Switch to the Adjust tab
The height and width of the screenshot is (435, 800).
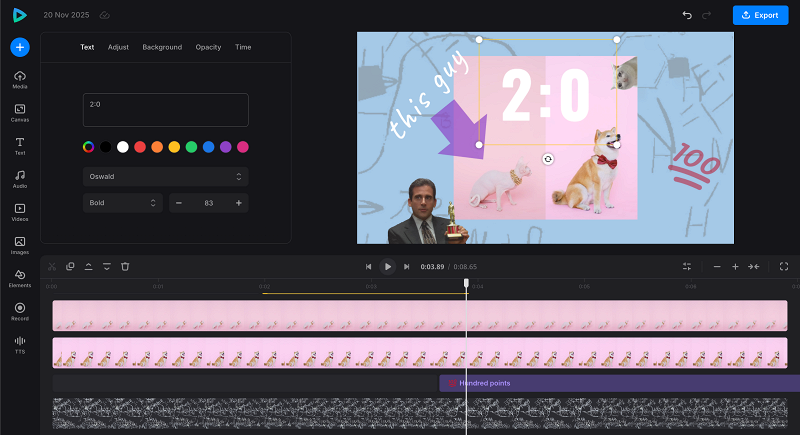(x=118, y=47)
